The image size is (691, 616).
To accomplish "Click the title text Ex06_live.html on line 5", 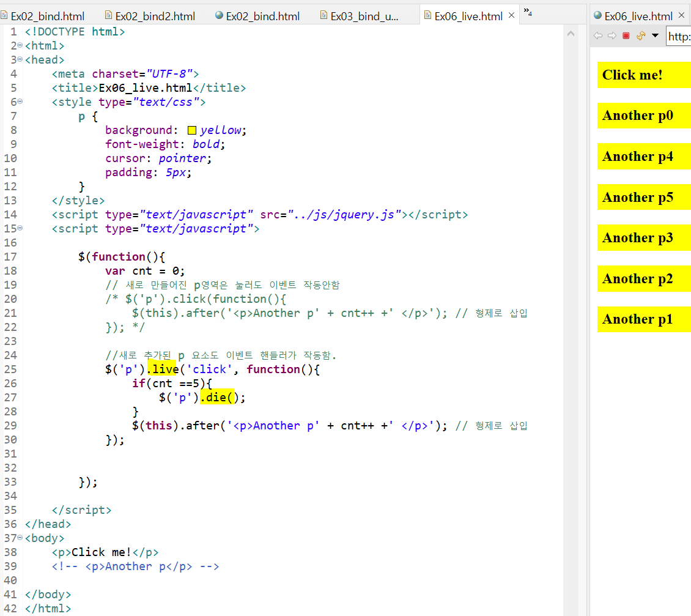I will point(145,87).
